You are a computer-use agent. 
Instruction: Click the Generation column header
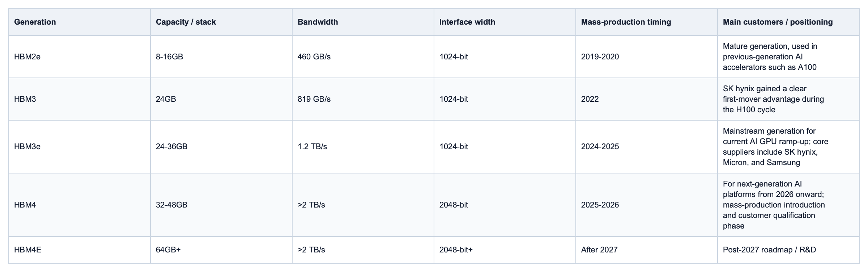(x=80, y=22)
